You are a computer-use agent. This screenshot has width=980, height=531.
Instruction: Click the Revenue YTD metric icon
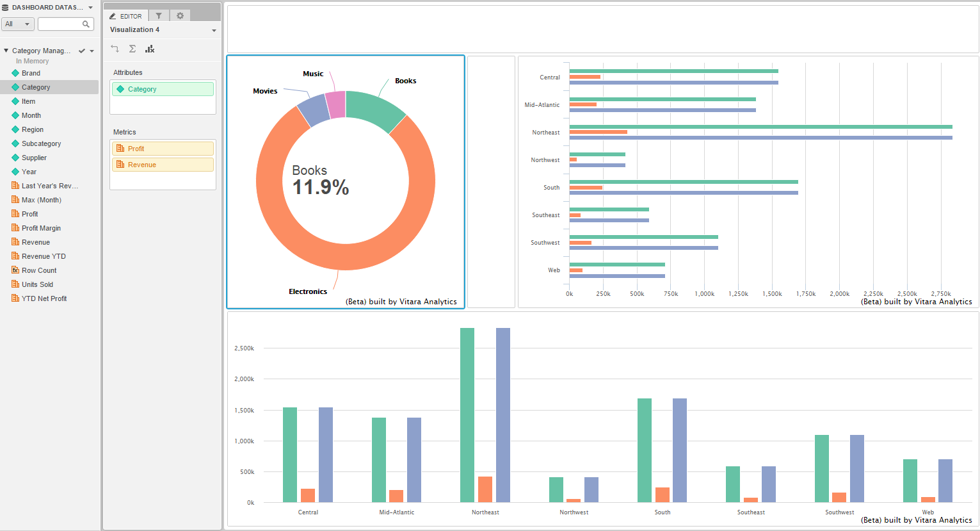pos(15,256)
